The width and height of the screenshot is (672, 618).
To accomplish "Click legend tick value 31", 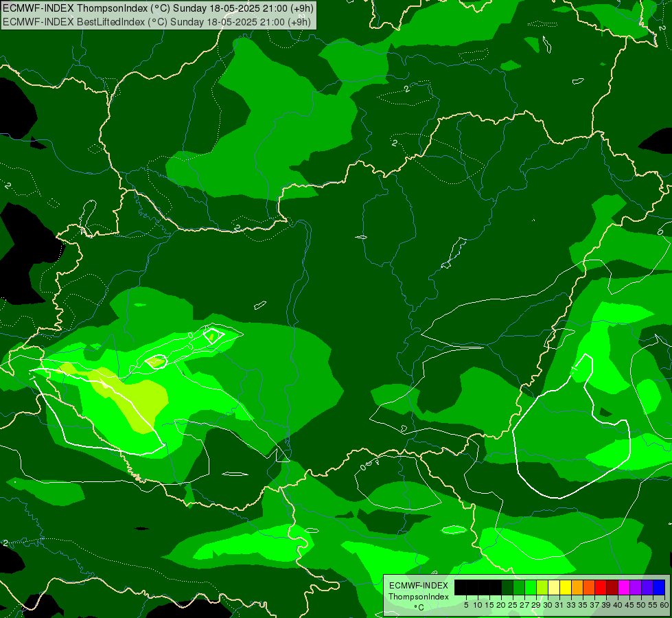I will (x=559, y=605).
